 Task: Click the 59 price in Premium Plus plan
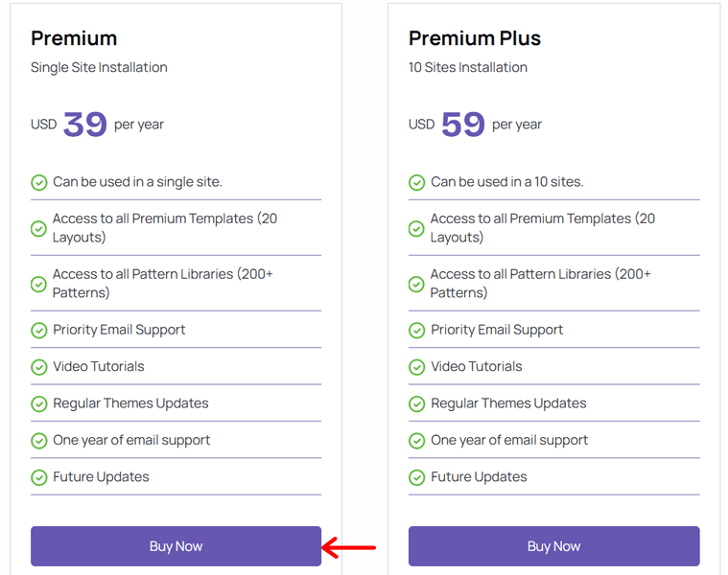pyautogui.click(x=463, y=125)
